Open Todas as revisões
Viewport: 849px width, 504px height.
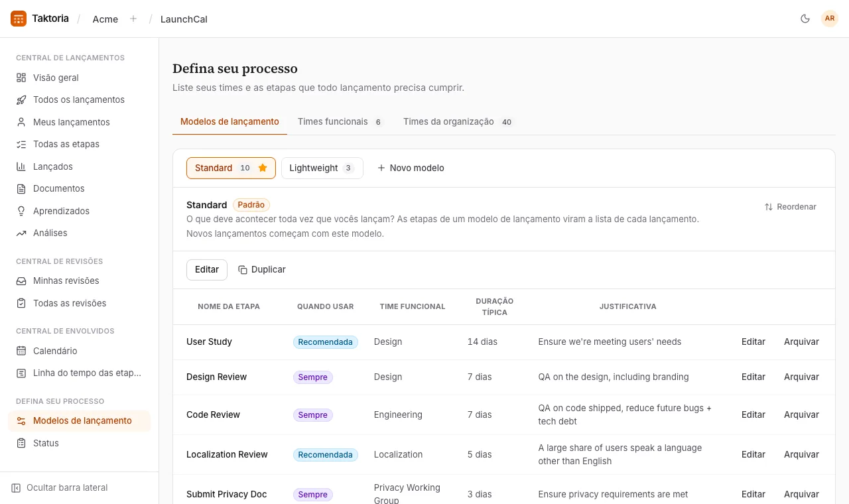pyautogui.click(x=80, y=303)
